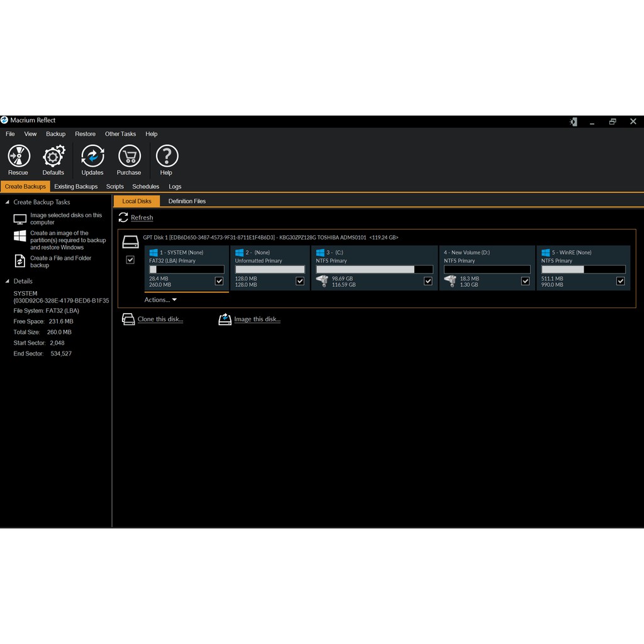The height and width of the screenshot is (644, 644).
Task: Open the Actions dropdown under SYSTEM partition
Action: click(x=160, y=300)
